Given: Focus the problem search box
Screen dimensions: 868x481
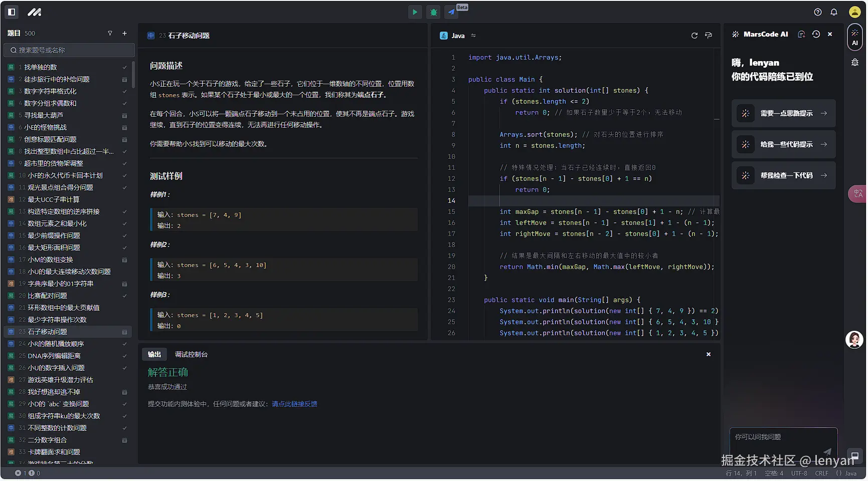Looking at the screenshot, I should (69, 50).
